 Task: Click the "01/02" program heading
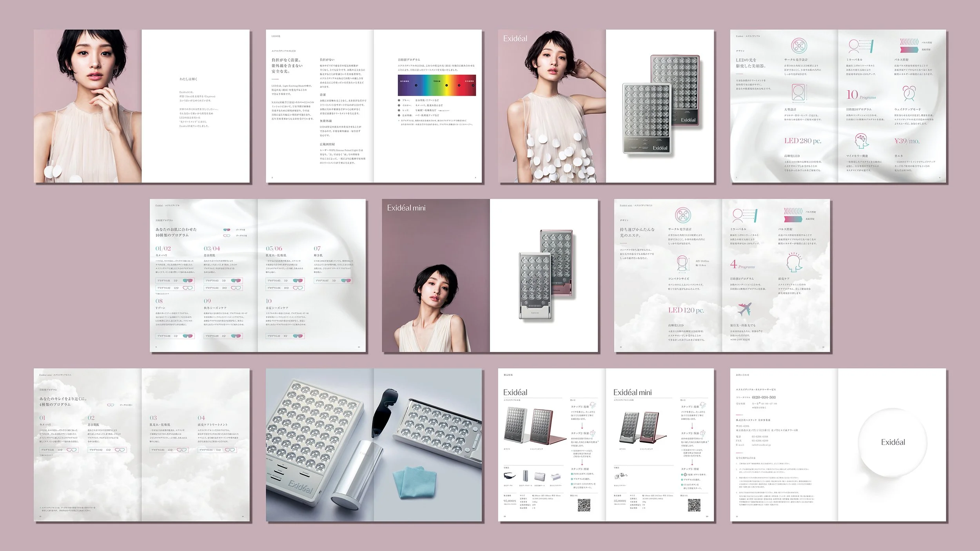pos(163,248)
